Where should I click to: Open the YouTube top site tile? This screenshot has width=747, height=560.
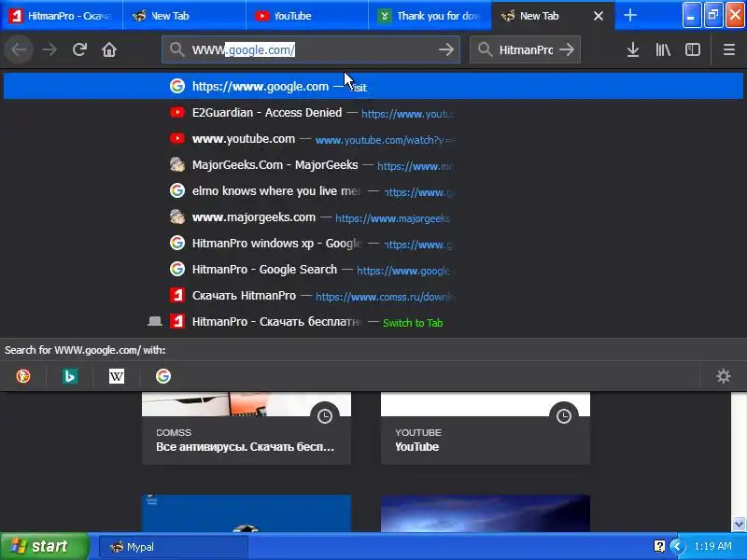point(485,428)
